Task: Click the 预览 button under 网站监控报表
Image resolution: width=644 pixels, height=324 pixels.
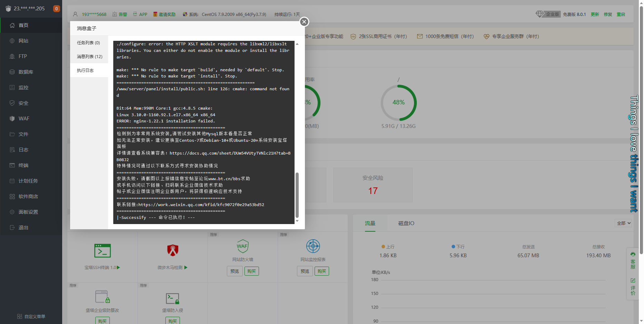Action: point(305,271)
